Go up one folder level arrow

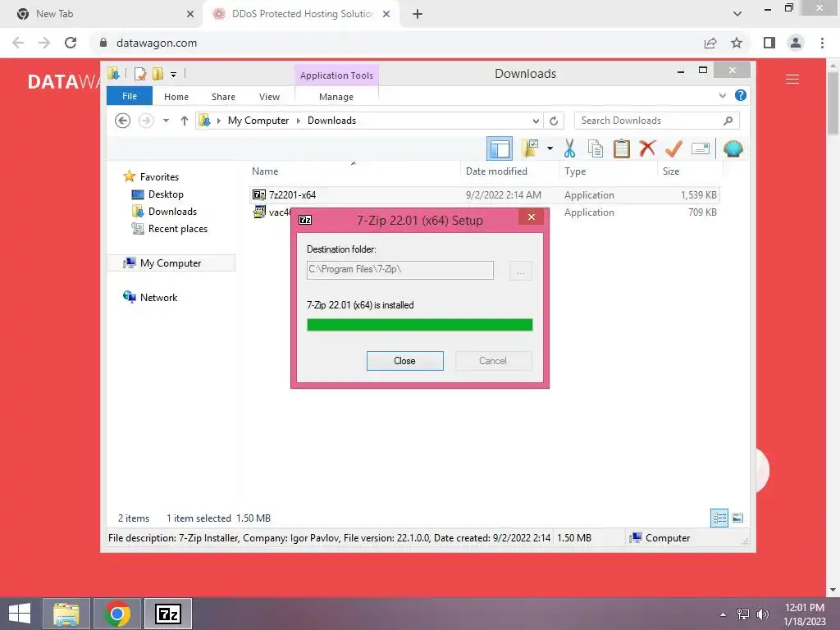(x=185, y=121)
